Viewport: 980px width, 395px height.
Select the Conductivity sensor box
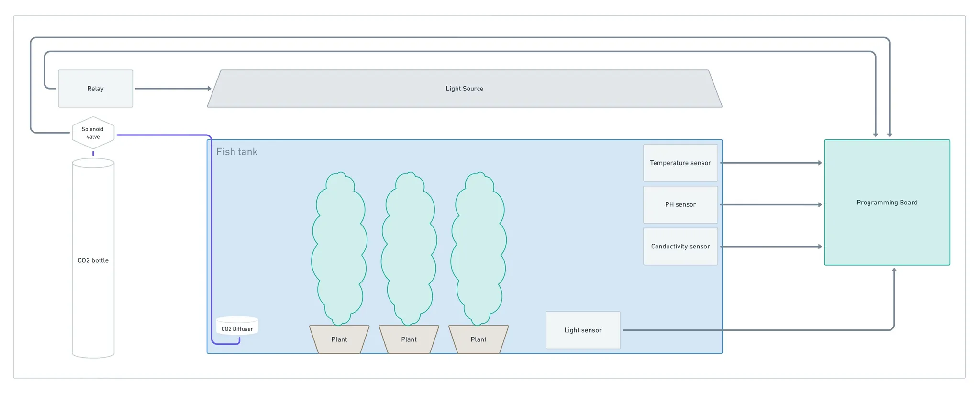tap(680, 247)
